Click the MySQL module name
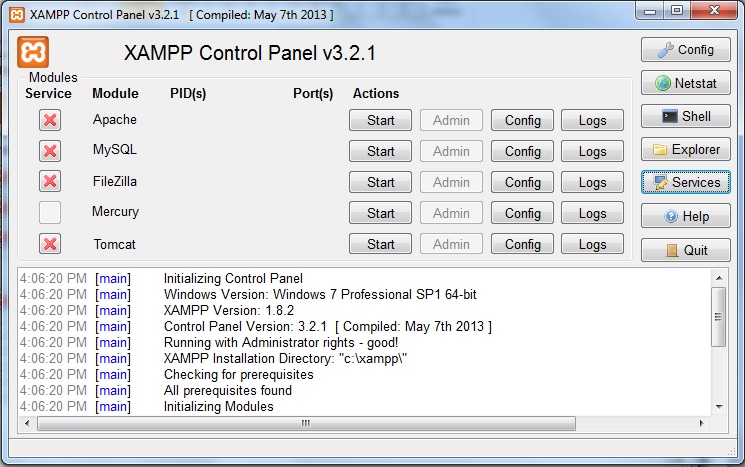 coord(115,150)
